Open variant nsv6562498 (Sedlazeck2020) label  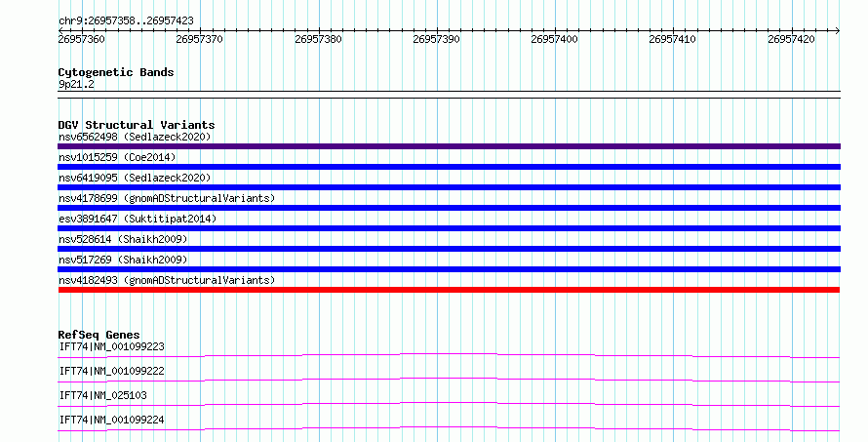(135, 137)
